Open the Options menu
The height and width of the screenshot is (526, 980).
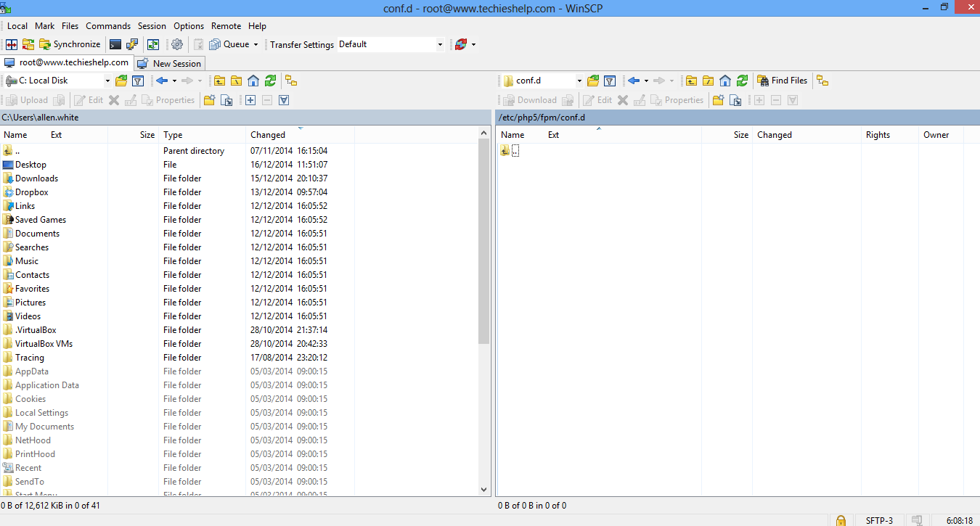[x=189, y=25]
